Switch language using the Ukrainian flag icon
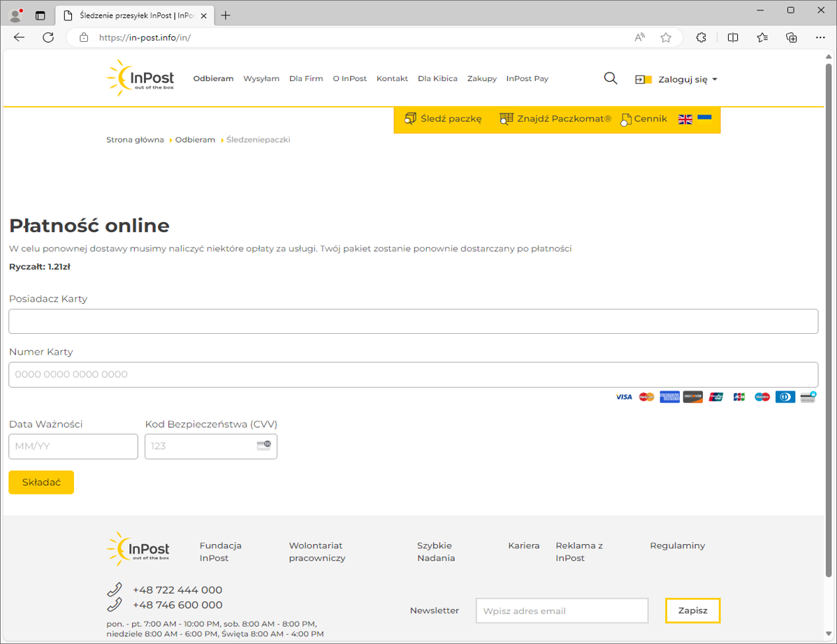Screen dimensions: 837x644 (x=704, y=117)
